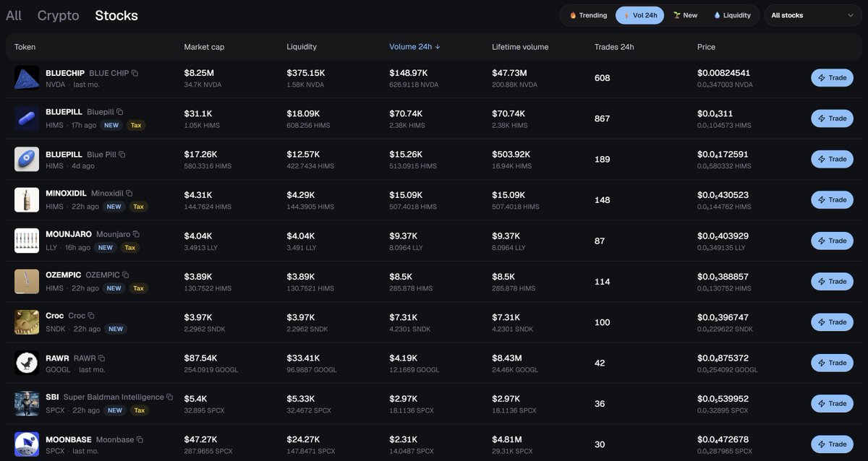Viewport: 868px width, 461px height.
Task: Open the SBI token logo image
Action: tap(27, 404)
